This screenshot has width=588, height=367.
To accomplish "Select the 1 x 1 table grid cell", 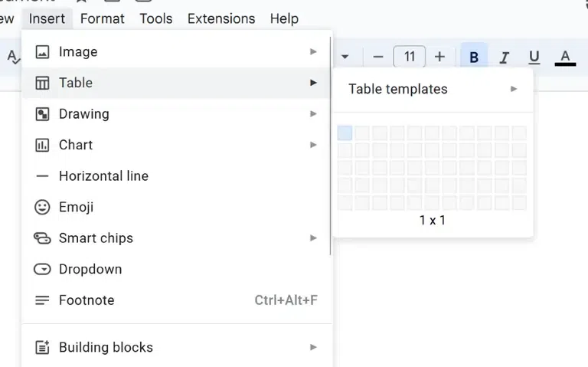I will [x=345, y=133].
